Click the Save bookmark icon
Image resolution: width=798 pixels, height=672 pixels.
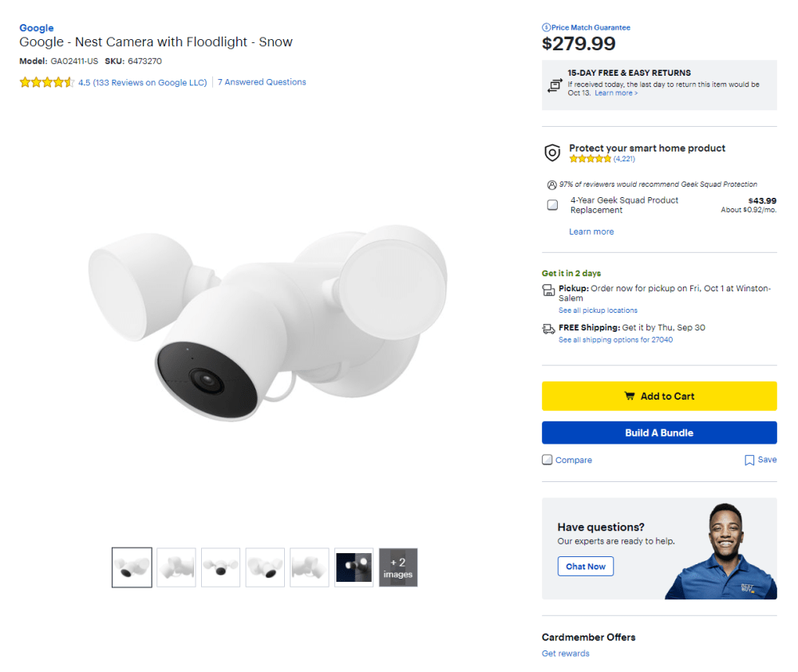(x=749, y=461)
